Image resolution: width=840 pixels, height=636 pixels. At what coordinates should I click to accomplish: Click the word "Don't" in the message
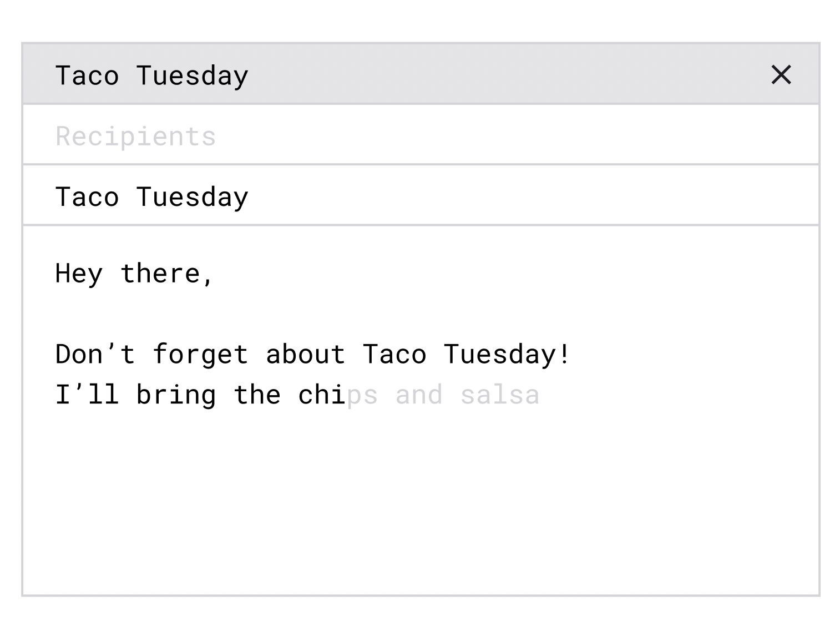[x=95, y=355]
